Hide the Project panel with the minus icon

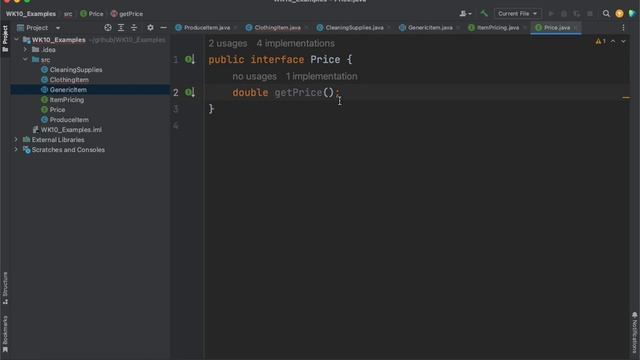pos(163,28)
